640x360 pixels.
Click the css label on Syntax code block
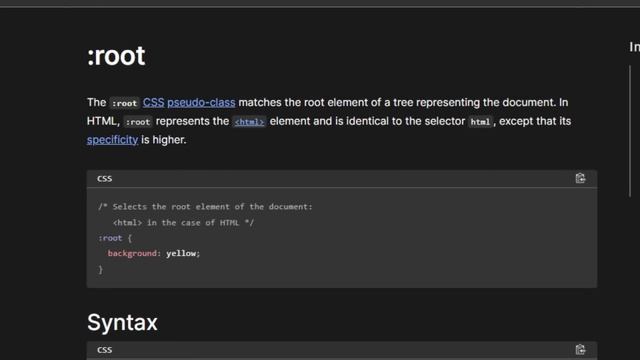coord(104,350)
